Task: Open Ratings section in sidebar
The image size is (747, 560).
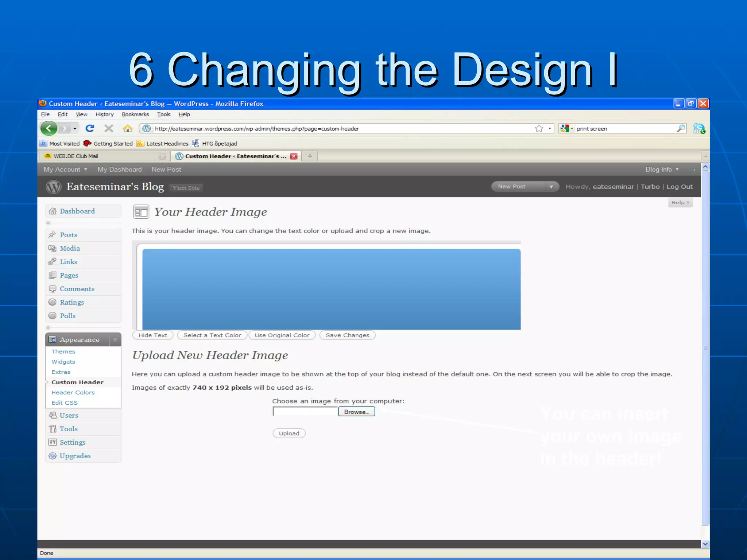Action: (83, 302)
